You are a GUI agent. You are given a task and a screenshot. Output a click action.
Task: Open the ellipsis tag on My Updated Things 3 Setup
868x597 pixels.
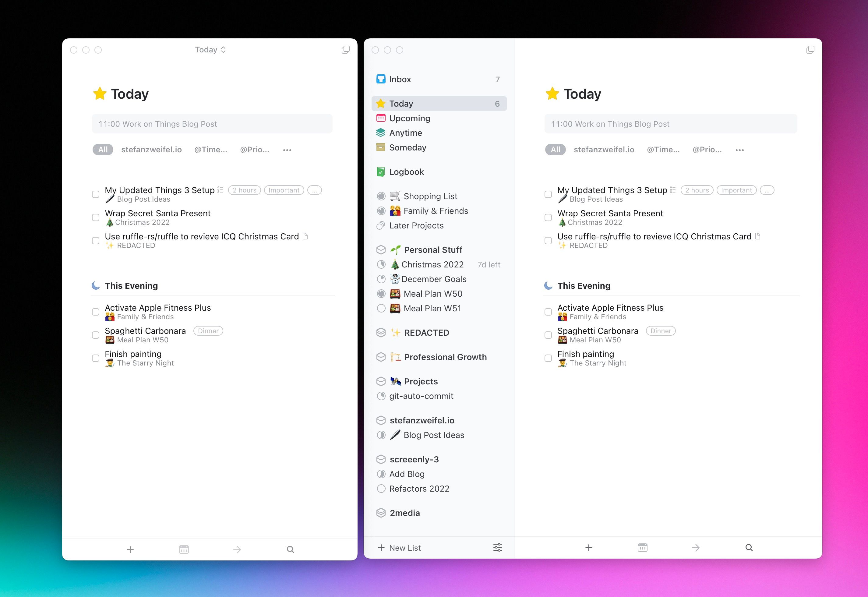point(314,190)
